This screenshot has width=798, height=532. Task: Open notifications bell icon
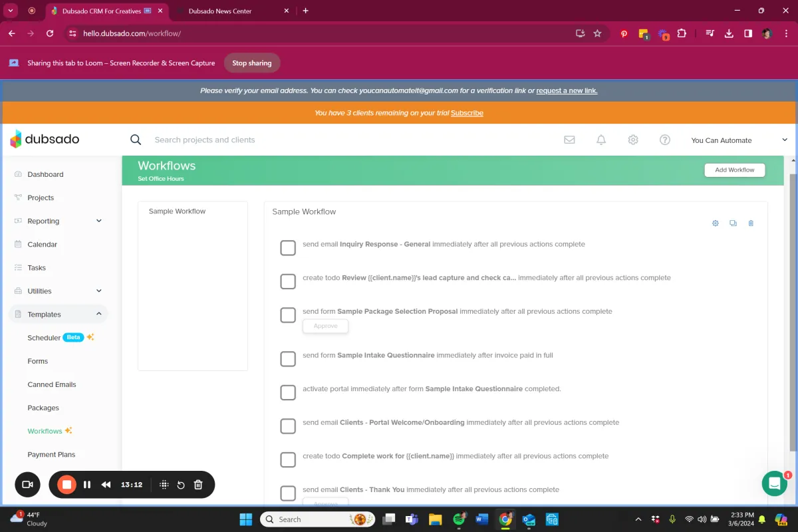(x=601, y=140)
